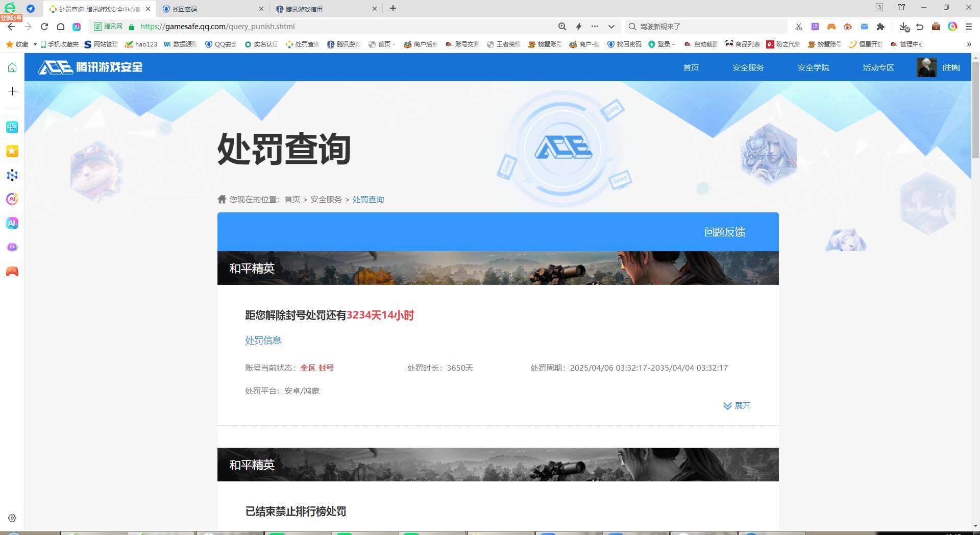Show more bookmarks with the double chevron
This screenshot has width=980, height=535.
point(969,44)
